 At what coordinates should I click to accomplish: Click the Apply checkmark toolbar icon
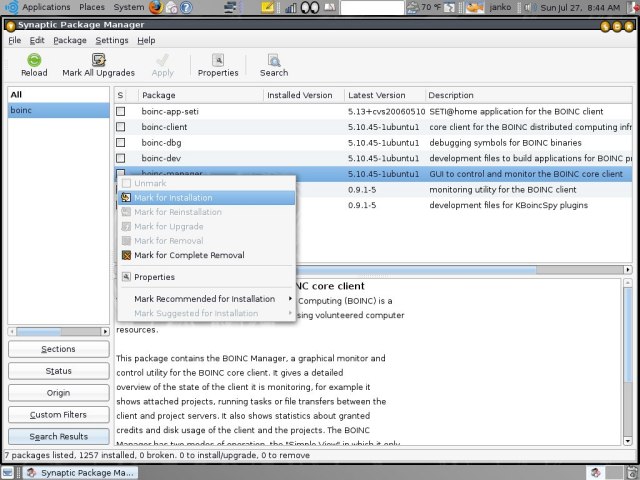tap(162, 60)
